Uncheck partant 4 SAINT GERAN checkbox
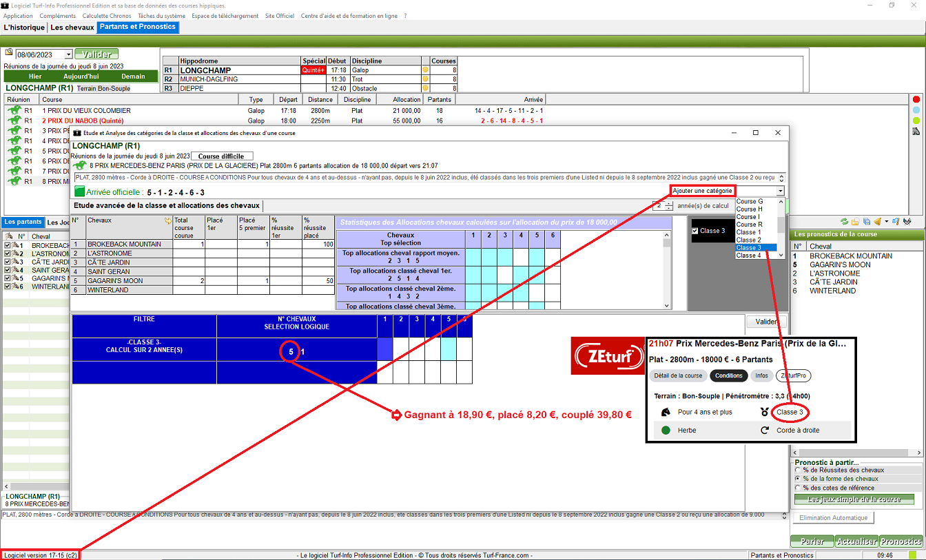926x560 pixels. tap(8, 270)
